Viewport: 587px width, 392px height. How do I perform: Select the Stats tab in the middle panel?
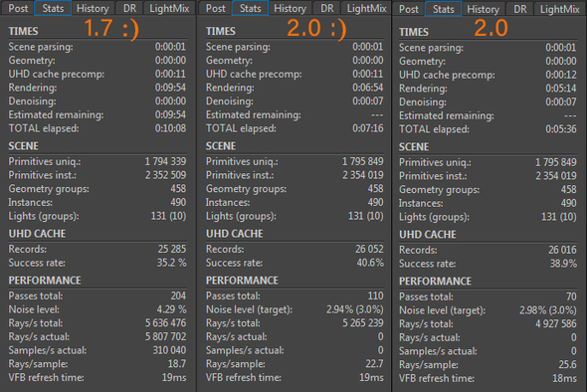(250, 8)
